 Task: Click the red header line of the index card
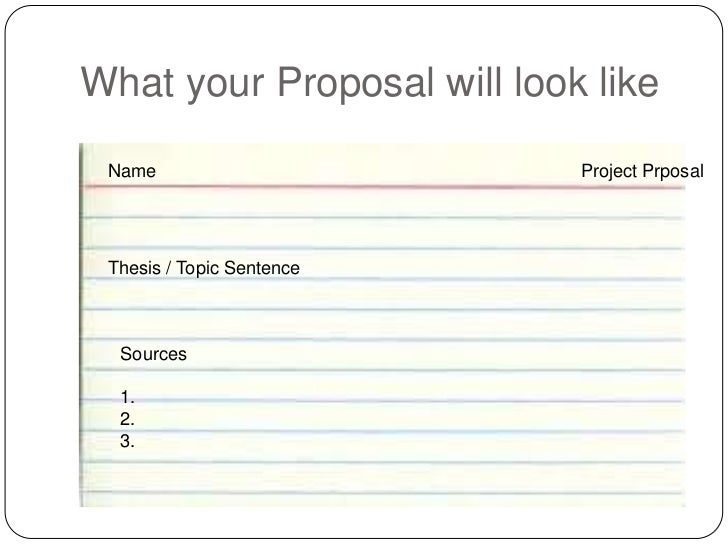click(383, 187)
